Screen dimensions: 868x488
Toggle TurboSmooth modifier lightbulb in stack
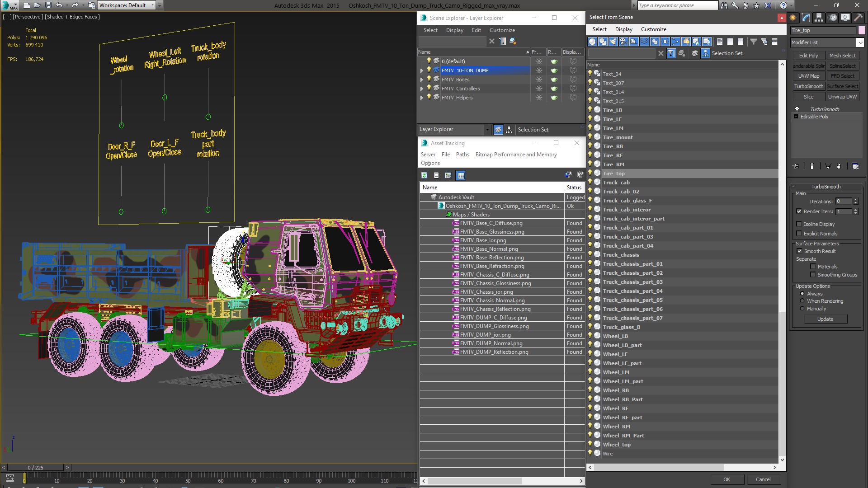coord(797,109)
